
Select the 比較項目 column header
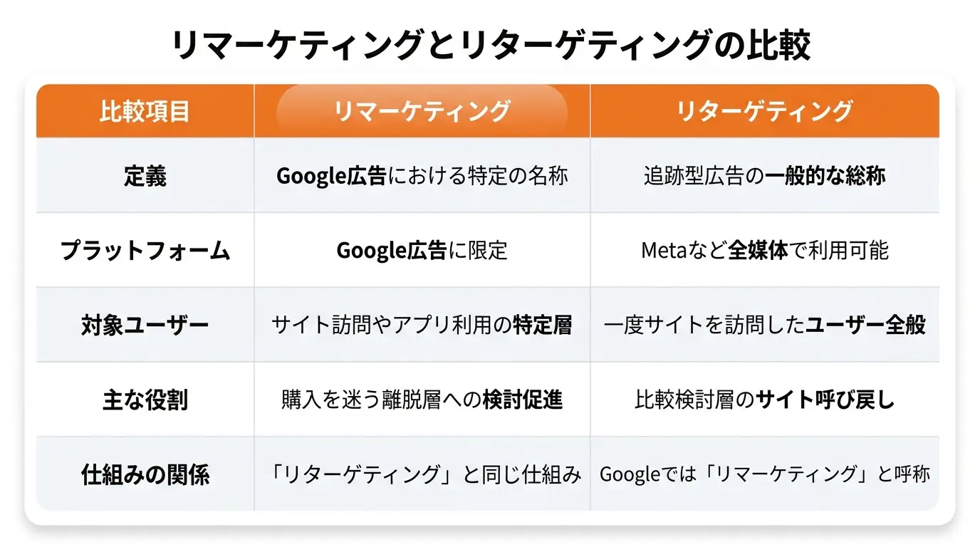coord(145,111)
